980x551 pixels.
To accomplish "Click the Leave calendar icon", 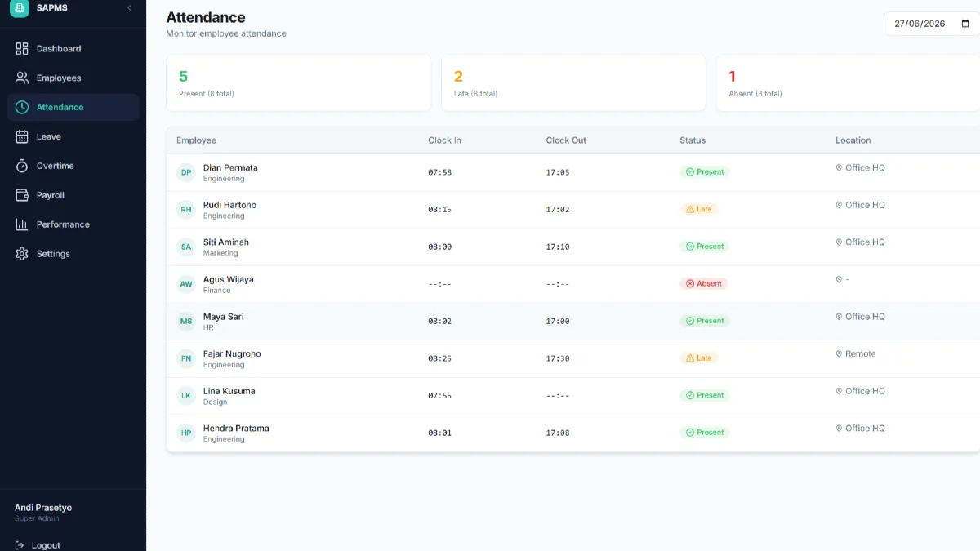I will click(x=22, y=136).
